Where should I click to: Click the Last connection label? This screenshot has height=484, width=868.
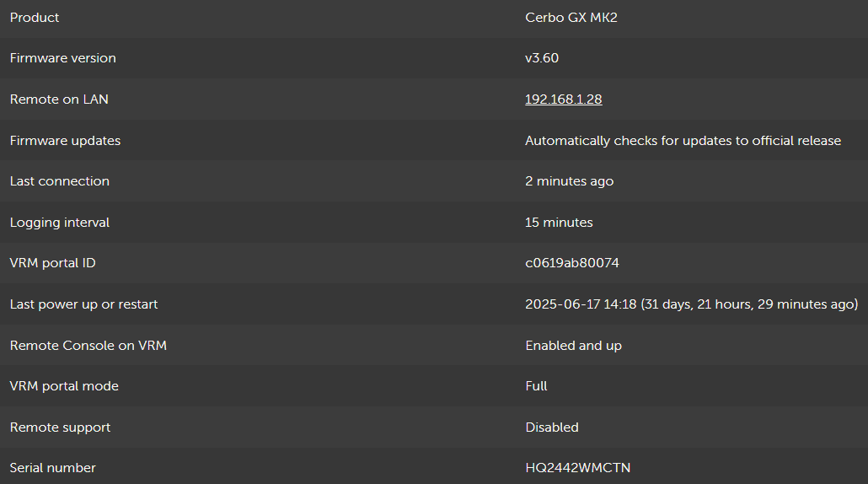(x=59, y=181)
